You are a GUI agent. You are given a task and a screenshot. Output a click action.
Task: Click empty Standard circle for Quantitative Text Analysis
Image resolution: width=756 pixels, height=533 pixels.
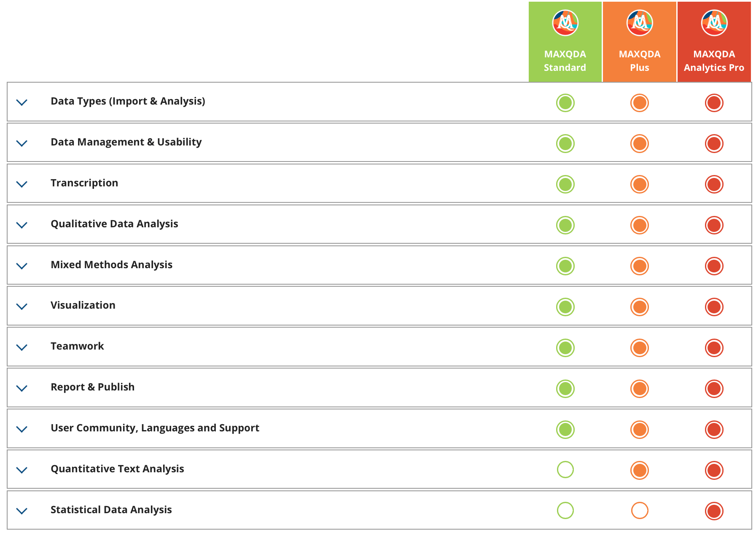(565, 470)
